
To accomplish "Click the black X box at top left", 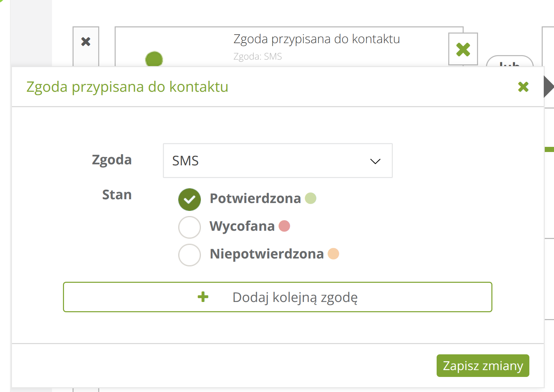I will pos(86,42).
